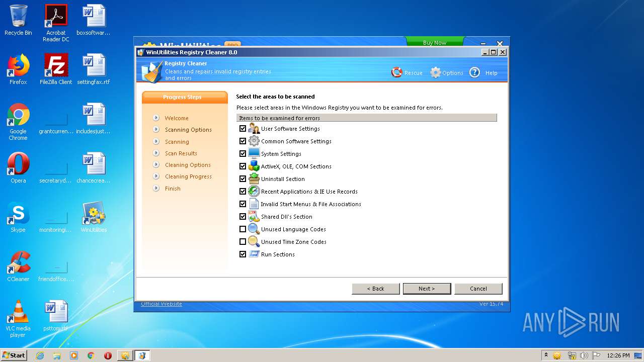Uncheck ActiveX, OLE, COM Sections checkbox
Viewport: 644px width, 362px height.
pyautogui.click(x=243, y=166)
